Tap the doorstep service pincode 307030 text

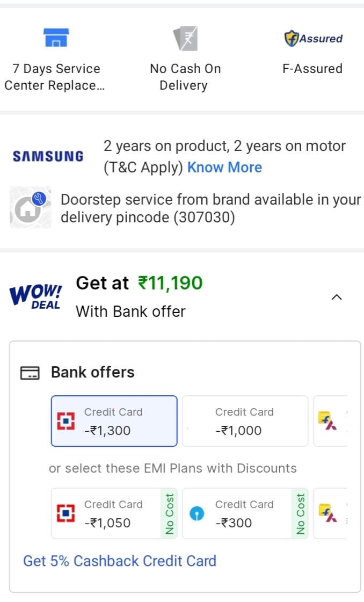(148, 218)
